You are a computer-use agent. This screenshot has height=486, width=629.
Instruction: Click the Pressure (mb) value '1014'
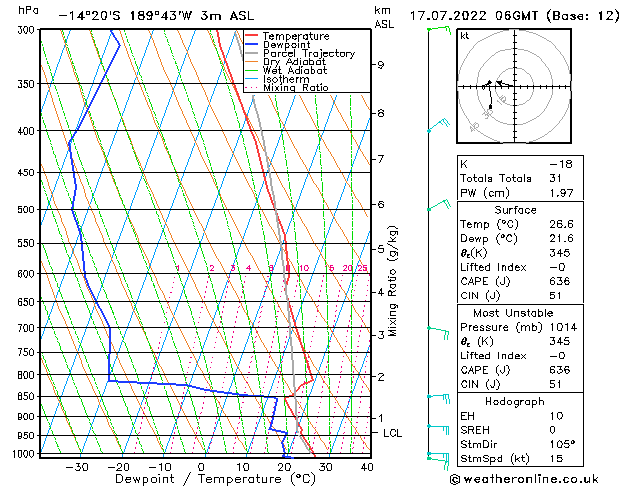tap(563, 328)
